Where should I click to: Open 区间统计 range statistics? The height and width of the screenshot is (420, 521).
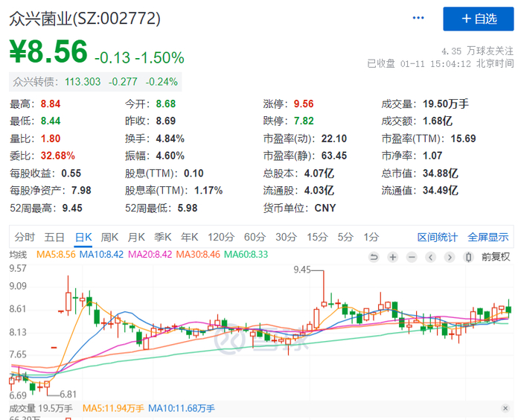click(x=438, y=238)
